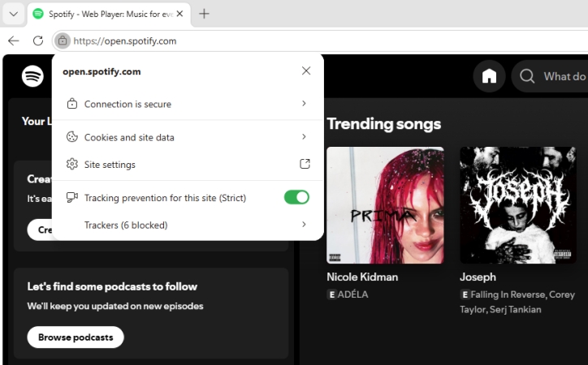The image size is (588, 365).
Task: Open the tab search dropdown arrow
Action: (x=14, y=15)
